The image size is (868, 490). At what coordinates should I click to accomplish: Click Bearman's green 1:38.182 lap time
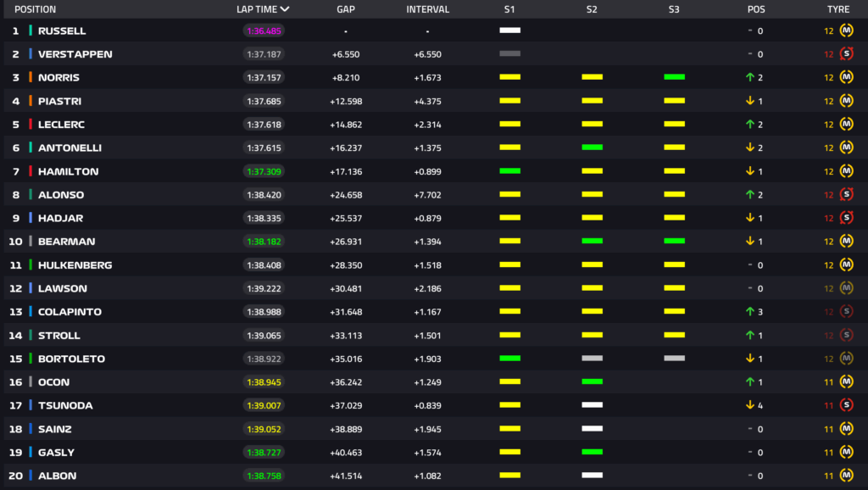[x=264, y=242]
